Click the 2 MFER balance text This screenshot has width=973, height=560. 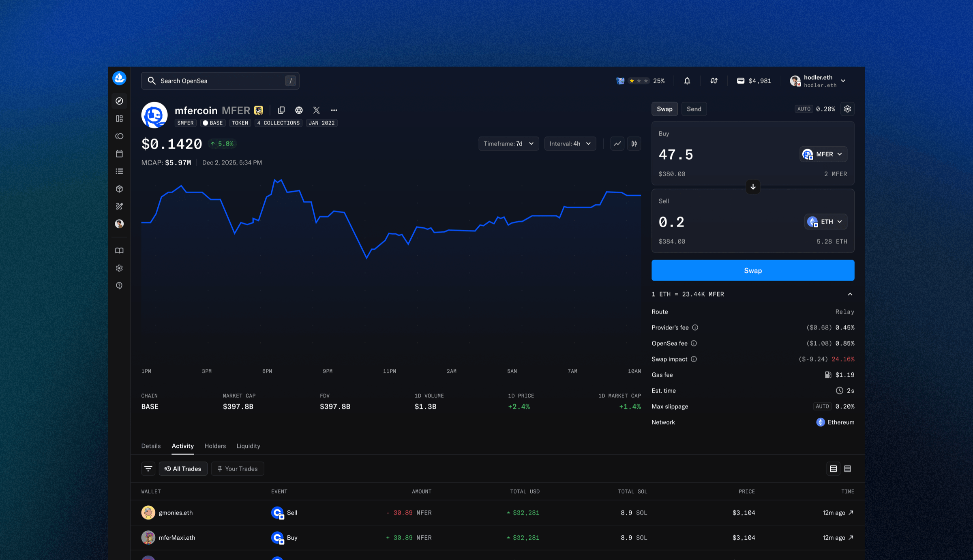836,174
